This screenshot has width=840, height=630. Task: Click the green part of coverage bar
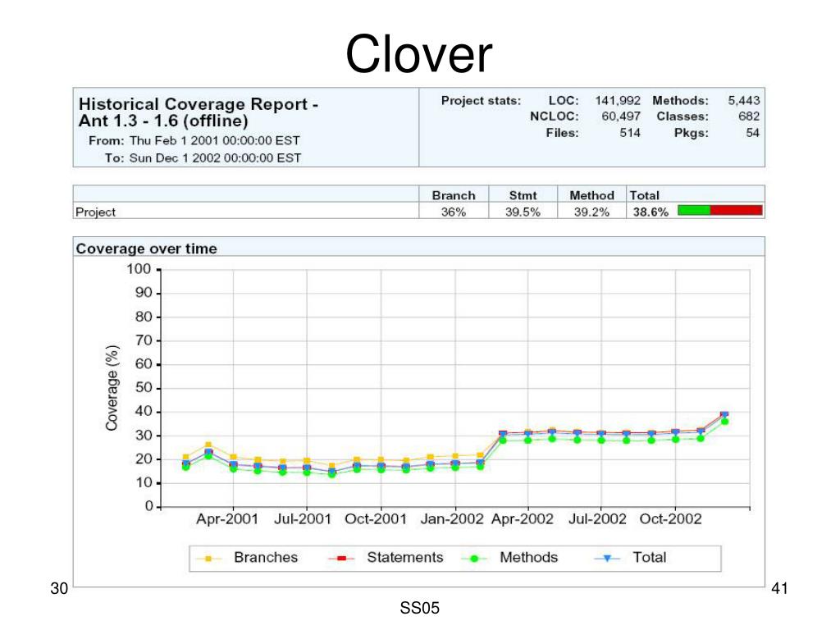pyautogui.click(x=694, y=210)
